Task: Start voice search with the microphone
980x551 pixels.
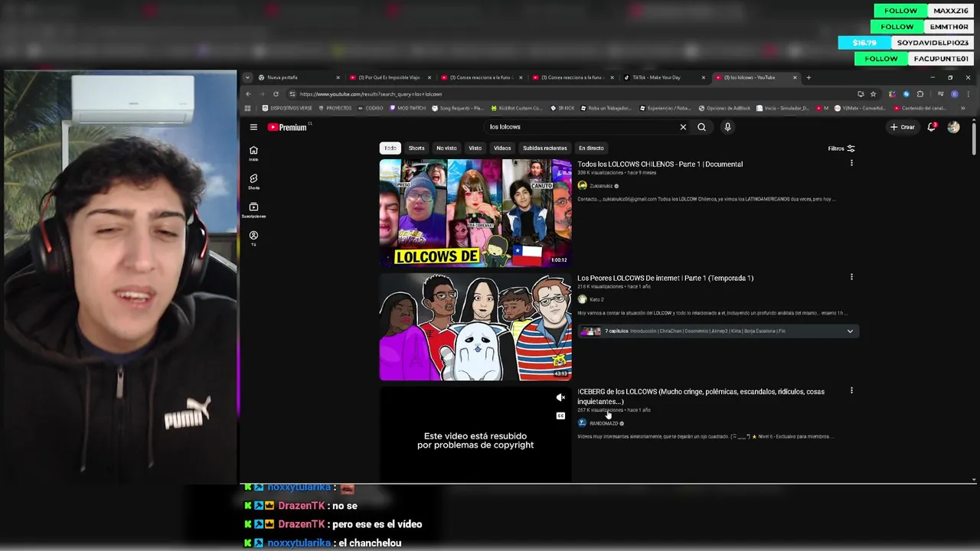Action: (727, 127)
